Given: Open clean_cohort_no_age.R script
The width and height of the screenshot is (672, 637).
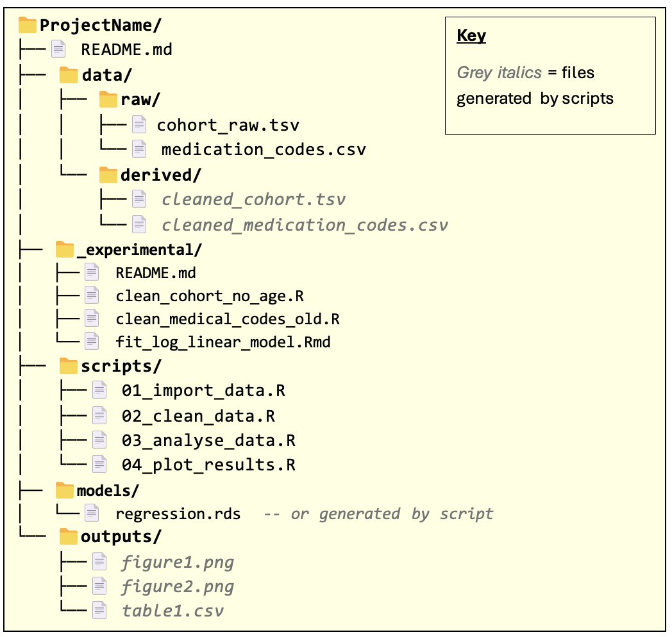Looking at the screenshot, I should [x=210, y=297].
